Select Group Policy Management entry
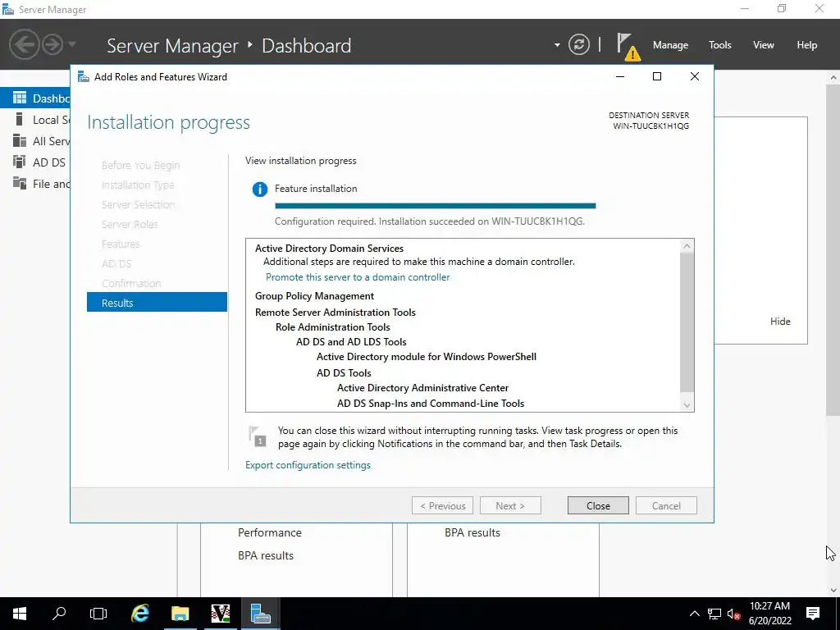 (x=314, y=296)
